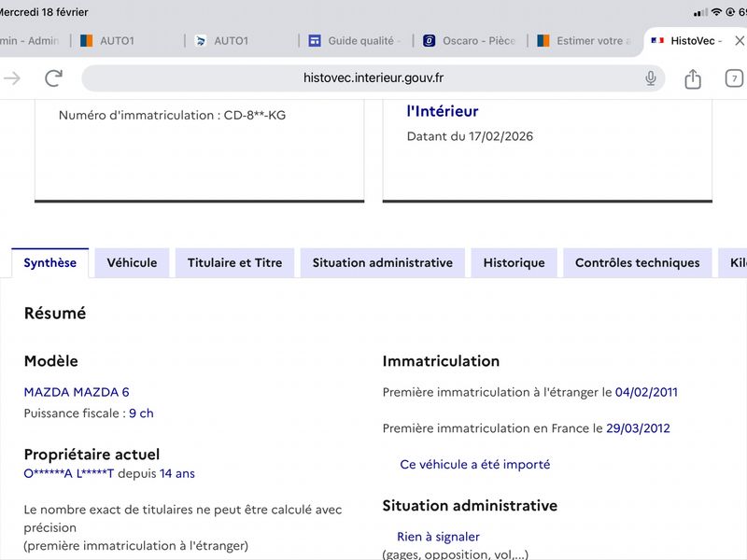The width and height of the screenshot is (747, 560).
Task: Tap the forward navigation arrow
Action: 12,78
